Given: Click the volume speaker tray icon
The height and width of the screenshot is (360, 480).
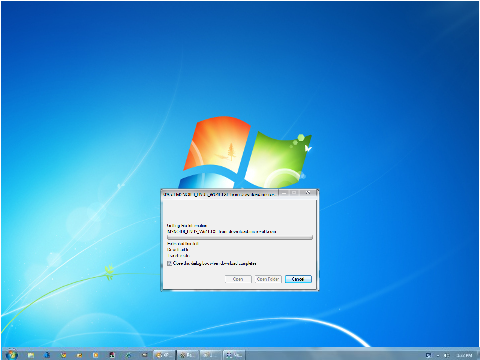Looking at the screenshot, I should pos(447,355).
